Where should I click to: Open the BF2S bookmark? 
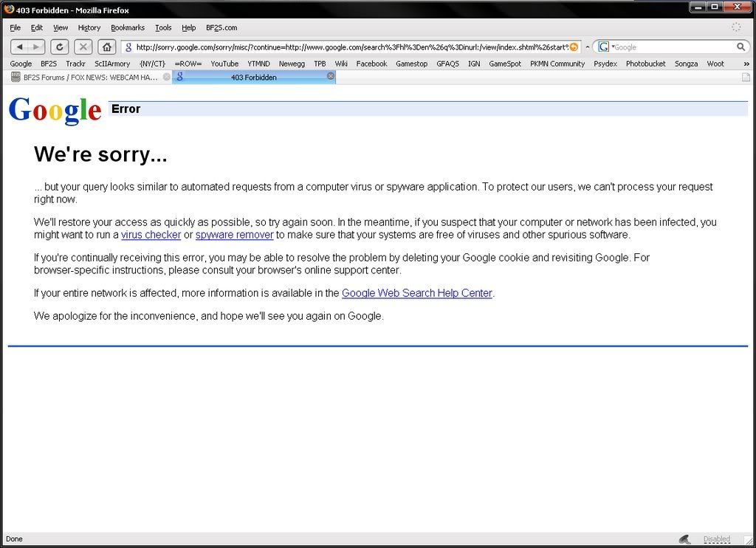click(48, 64)
